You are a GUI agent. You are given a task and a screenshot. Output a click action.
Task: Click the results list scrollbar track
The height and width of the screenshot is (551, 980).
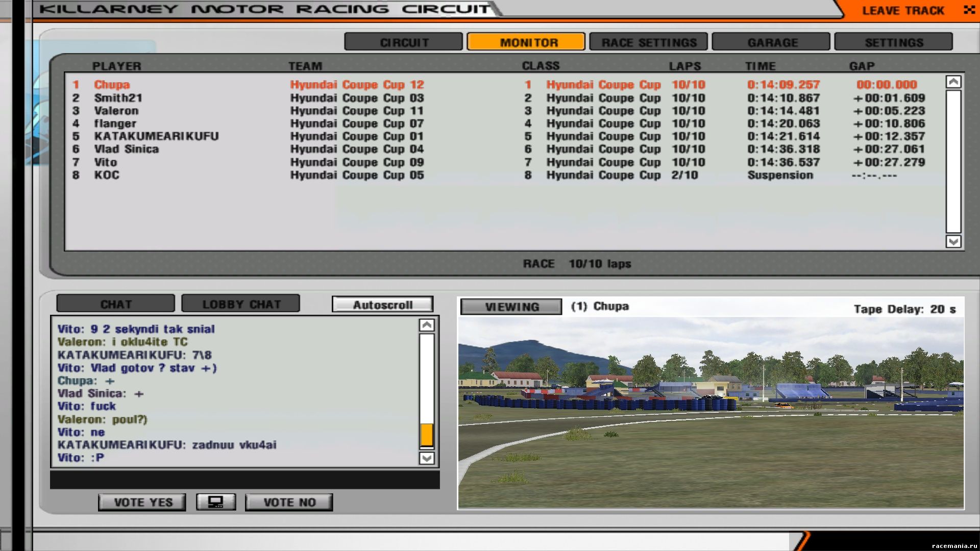click(953, 161)
